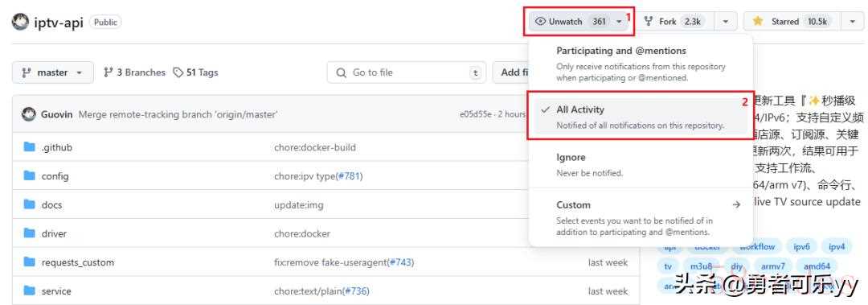Click Guovin's avatar in commit row
The image size is (868, 305).
[28, 115]
